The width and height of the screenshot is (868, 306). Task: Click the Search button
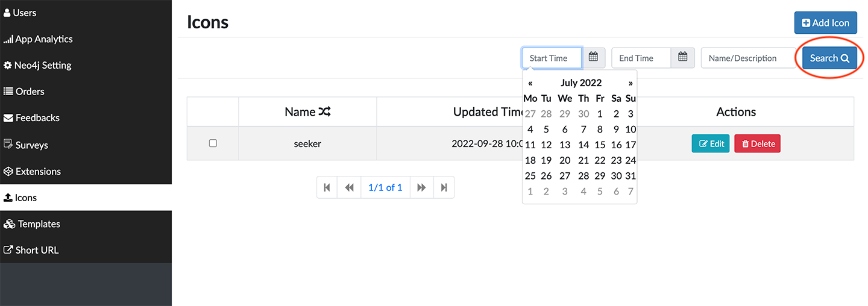click(829, 58)
